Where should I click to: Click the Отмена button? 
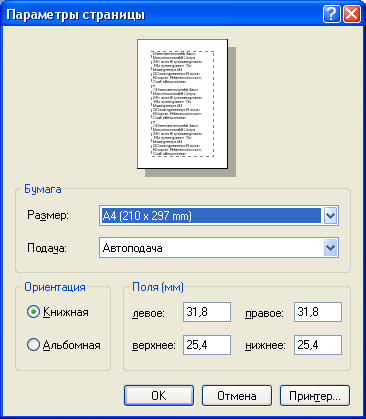237,396
